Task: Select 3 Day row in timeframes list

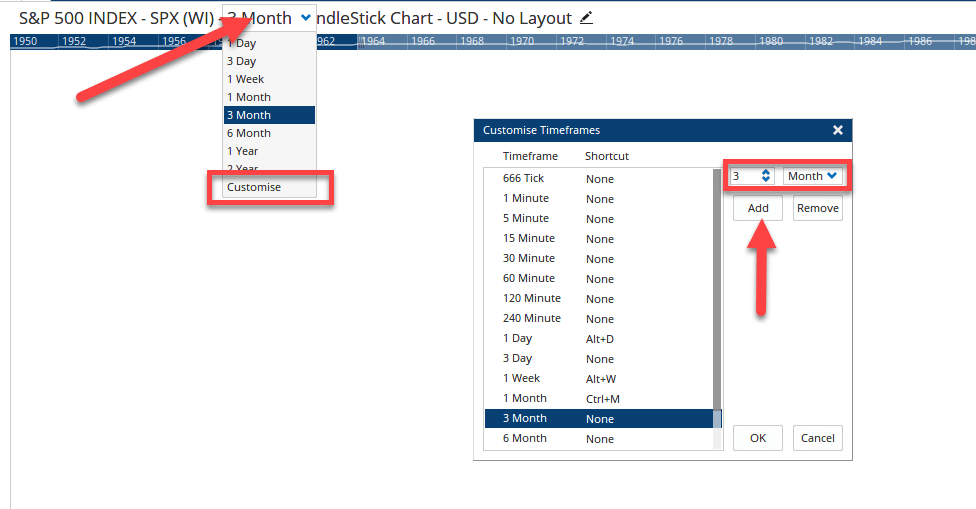Action: pos(598,358)
